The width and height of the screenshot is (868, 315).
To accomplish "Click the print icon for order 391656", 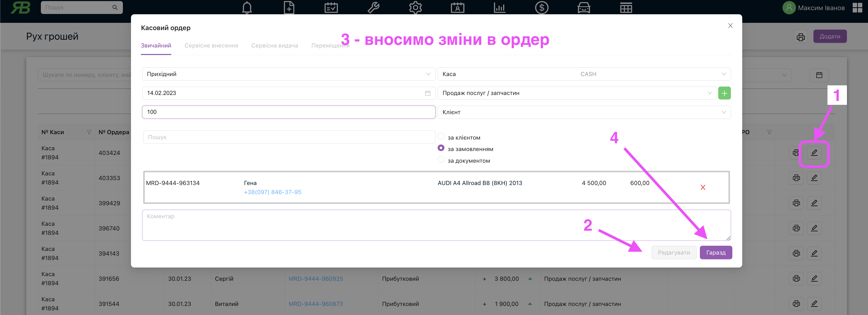I will pyautogui.click(x=796, y=279).
